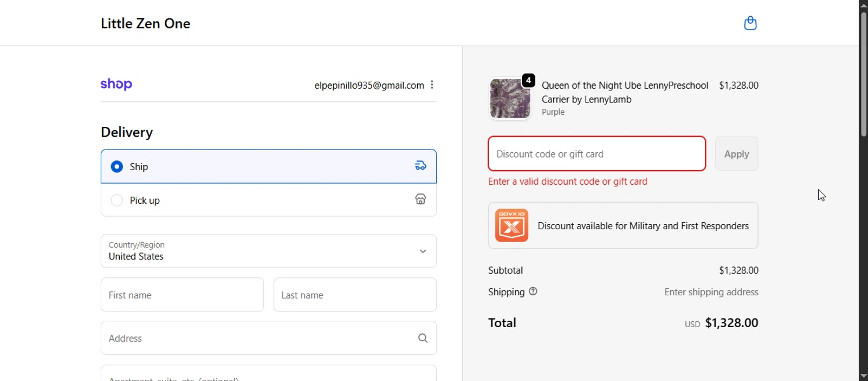
Task: Click the shipping help question mark icon
Action: click(x=533, y=292)
